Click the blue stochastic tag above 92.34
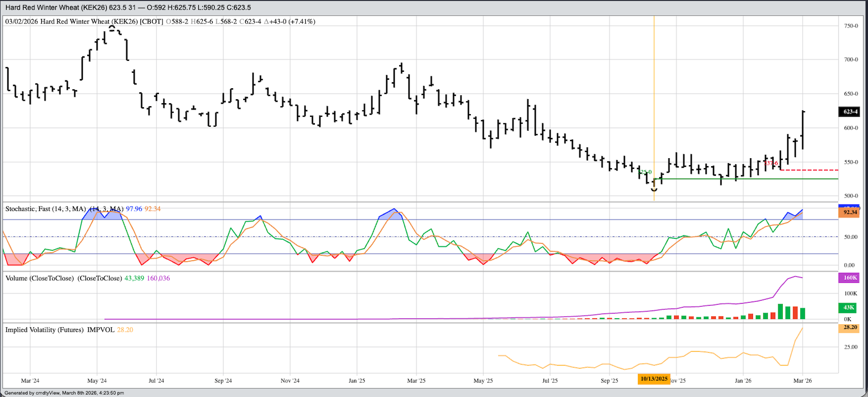 click(x=850, y=206)
